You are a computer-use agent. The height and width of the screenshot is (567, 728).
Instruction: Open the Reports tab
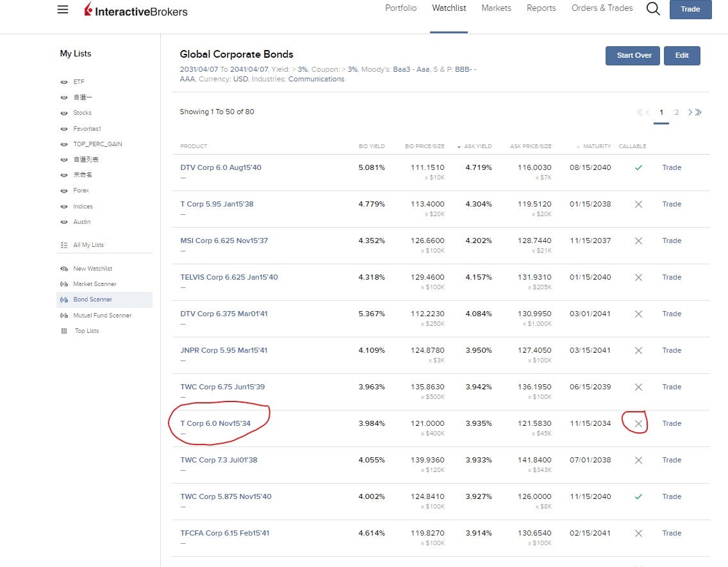pos(541,8)
